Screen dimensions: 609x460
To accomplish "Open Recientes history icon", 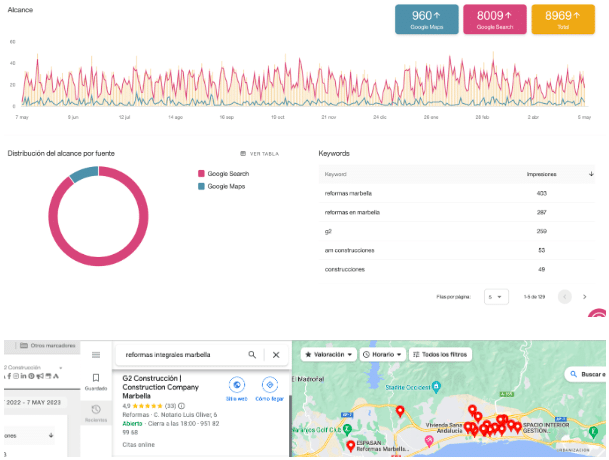I will pyautogui.click(x=96, y=411).
